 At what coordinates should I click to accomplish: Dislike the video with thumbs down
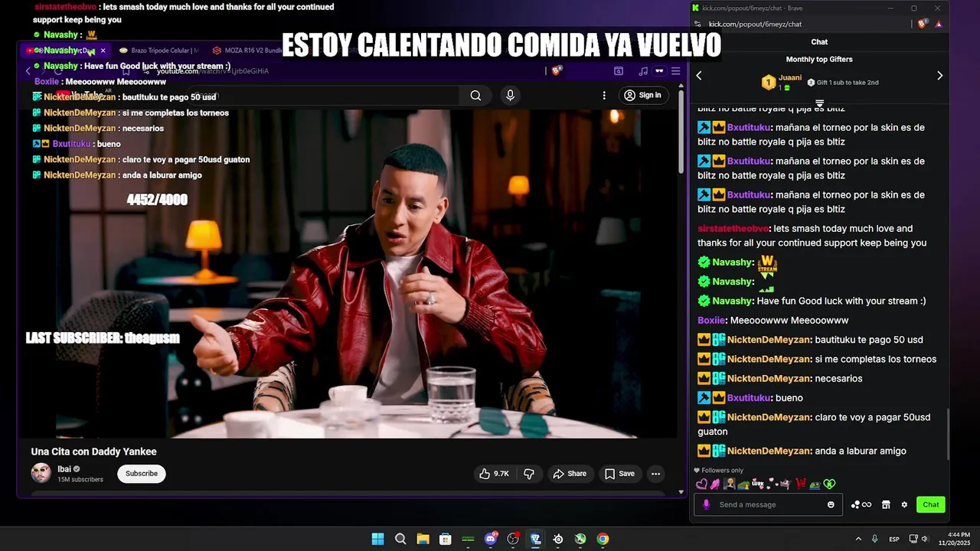point(529,474)
